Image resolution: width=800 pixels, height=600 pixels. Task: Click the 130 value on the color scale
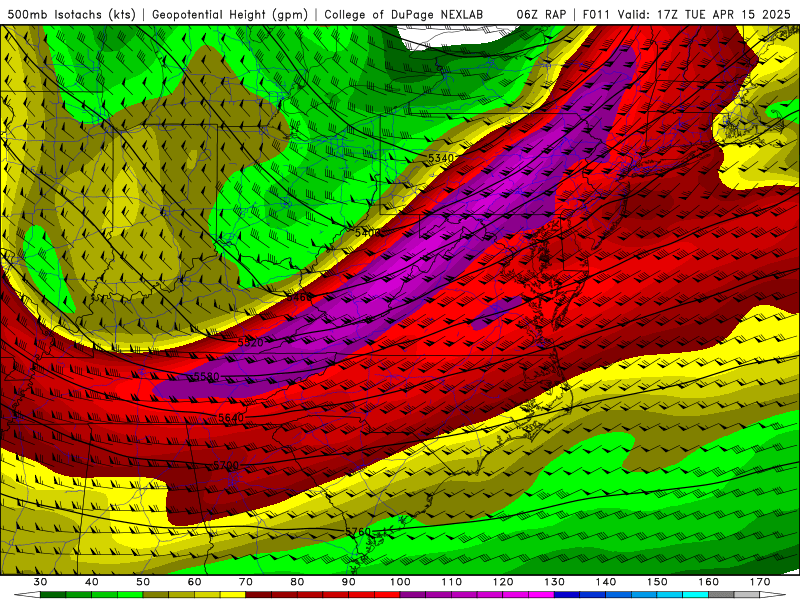[x=555, y=582]
